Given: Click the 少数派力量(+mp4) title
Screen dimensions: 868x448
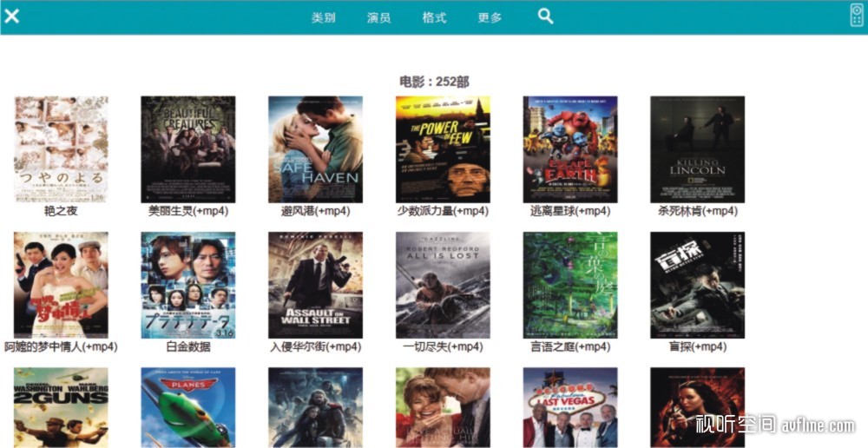Looking at the screenshot, I should [443, 211].
